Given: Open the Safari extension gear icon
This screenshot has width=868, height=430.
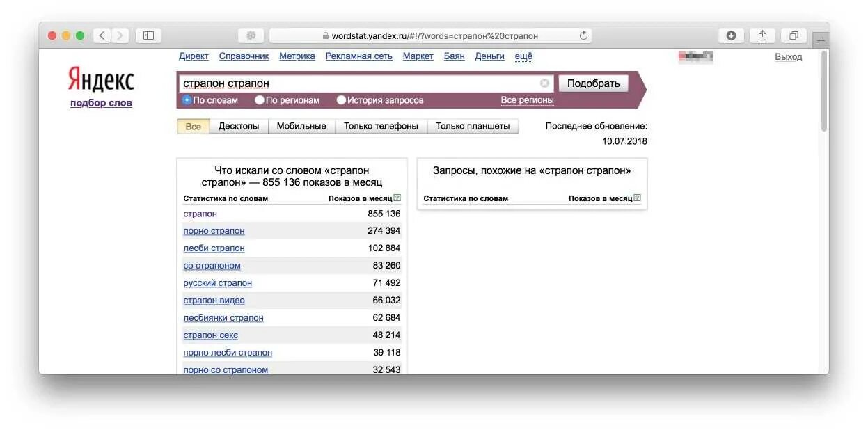Looking at the screenshot, I should coord(251,35).
